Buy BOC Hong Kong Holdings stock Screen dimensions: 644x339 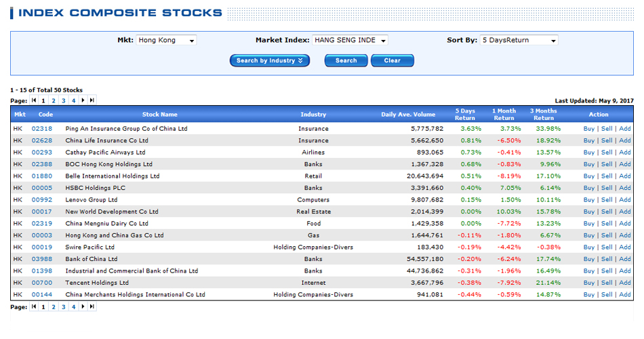[x=589, y=164]
